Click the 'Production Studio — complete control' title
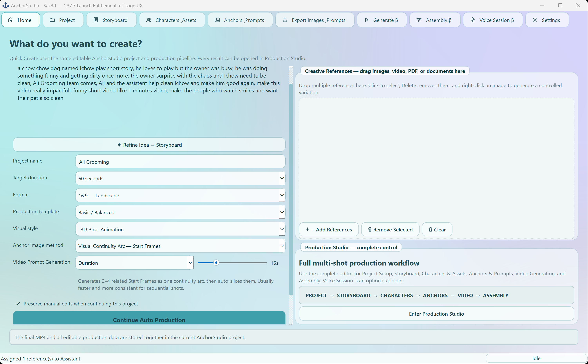 point(351,247)
